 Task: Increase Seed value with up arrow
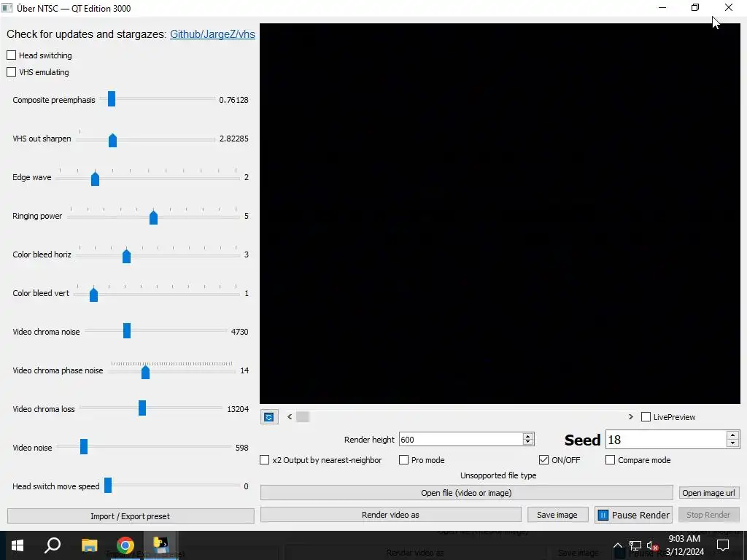click(x=732, y=435)
